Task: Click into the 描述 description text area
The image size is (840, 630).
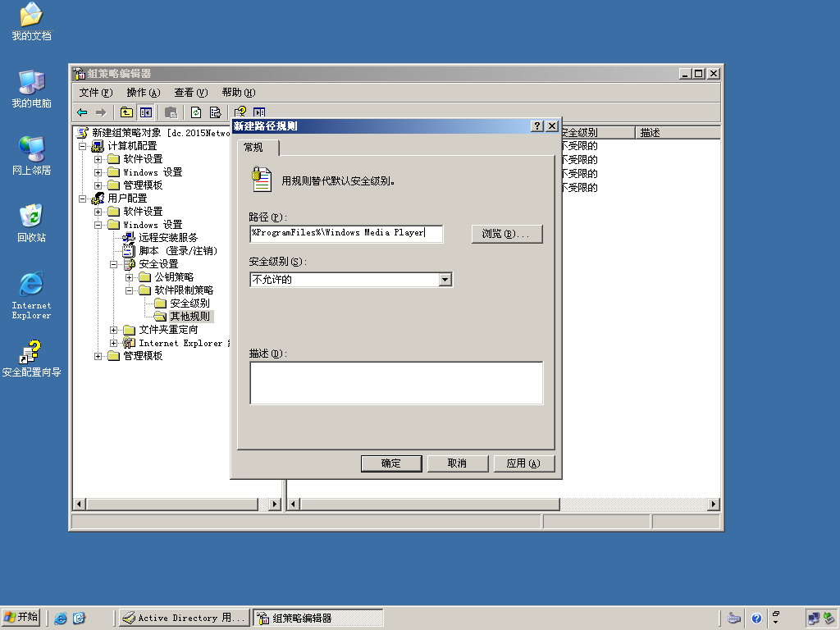Action: [x=396, y=383]
